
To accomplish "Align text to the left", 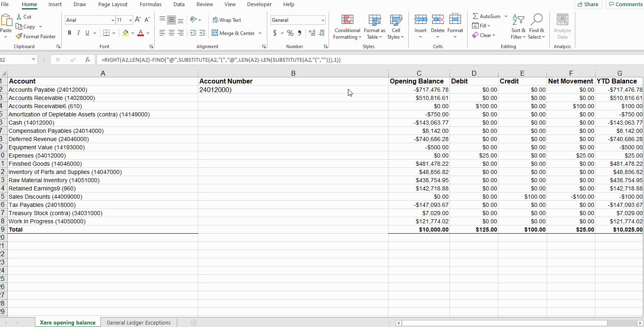I will point(162,33).
